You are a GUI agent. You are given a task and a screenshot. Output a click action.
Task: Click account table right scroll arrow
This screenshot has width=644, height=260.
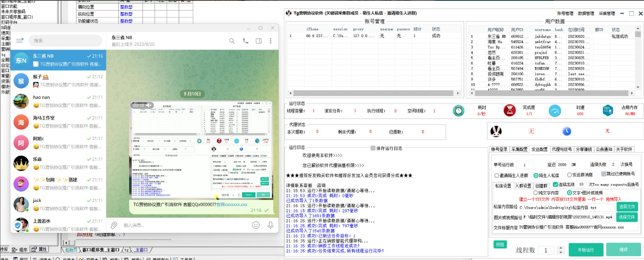(x=458, y=93)
